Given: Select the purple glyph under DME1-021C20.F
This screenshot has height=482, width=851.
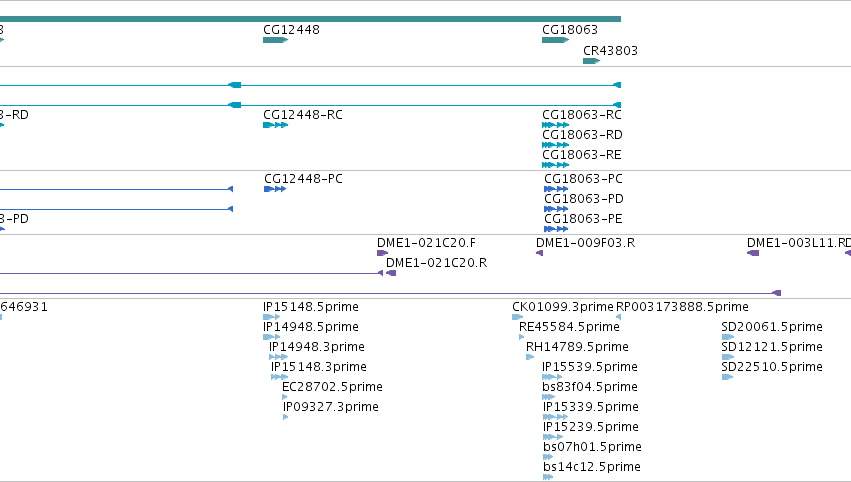Looking at the screenshot, I should click(383, 253).
